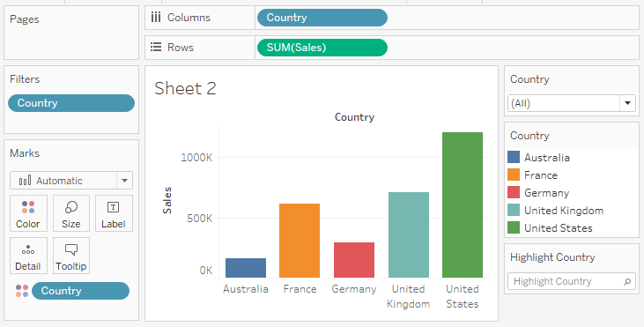Select the Country pill on Columns shelf
This screenshot has height=327, width=644.
tap(322, 18)
